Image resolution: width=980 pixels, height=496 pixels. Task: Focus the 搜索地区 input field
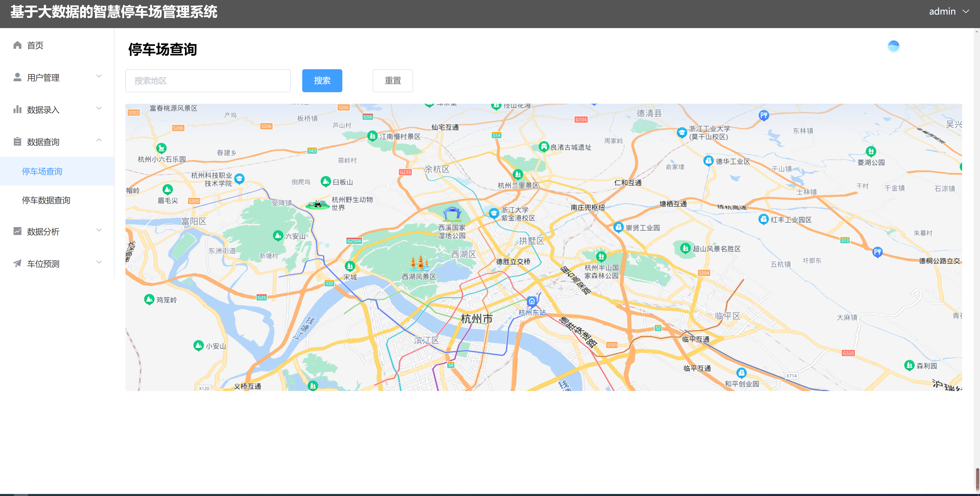pyautogui.click(x=208, y=81)
